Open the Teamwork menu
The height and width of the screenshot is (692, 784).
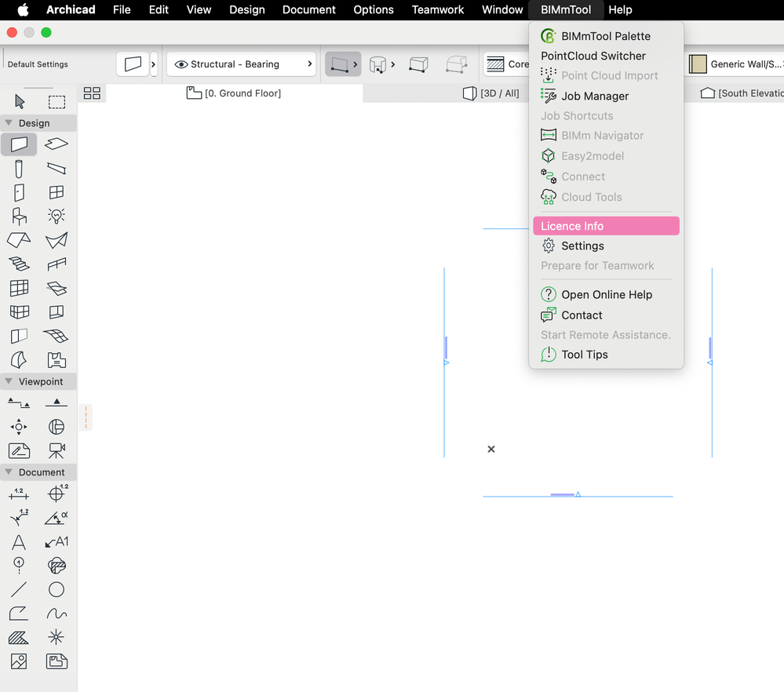(x=437, y=9)
